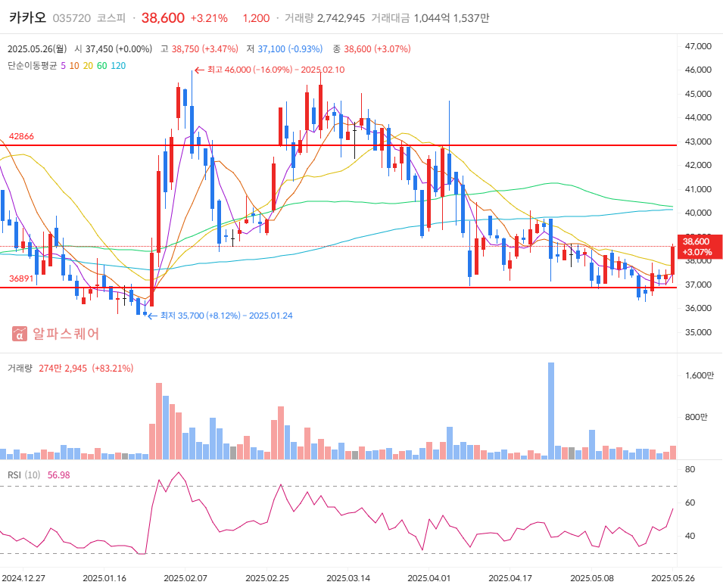Click the stock name 카카오
The image size is (723, 588).
click(x=28, y=17)
